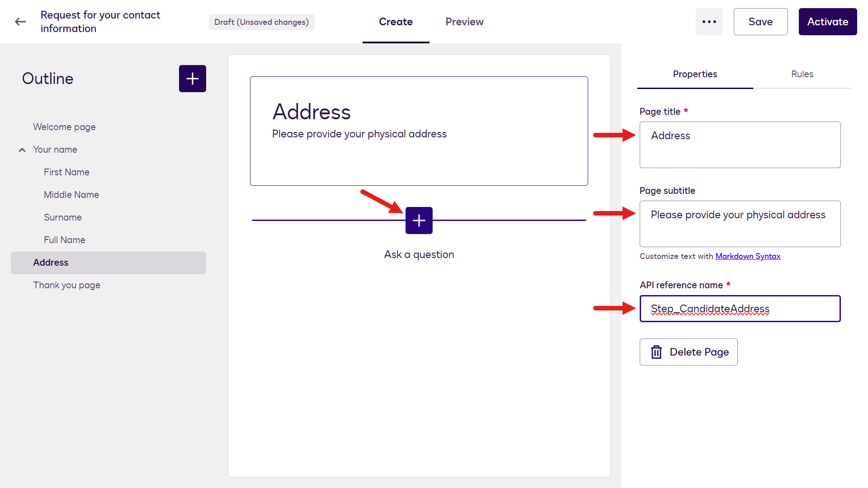Click the 'Please provide your physical address' canvas subtitle
The width and height of the screenshot is (868, 488).
pos(359,134)
